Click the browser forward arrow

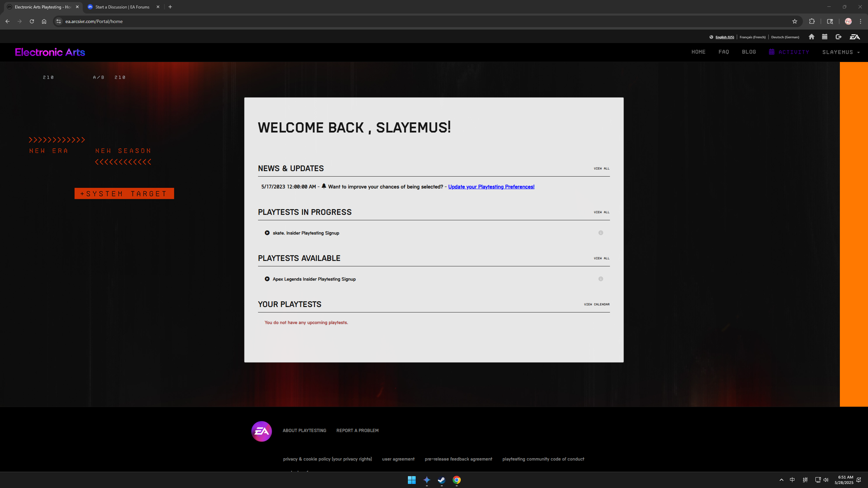click(20, 21)
